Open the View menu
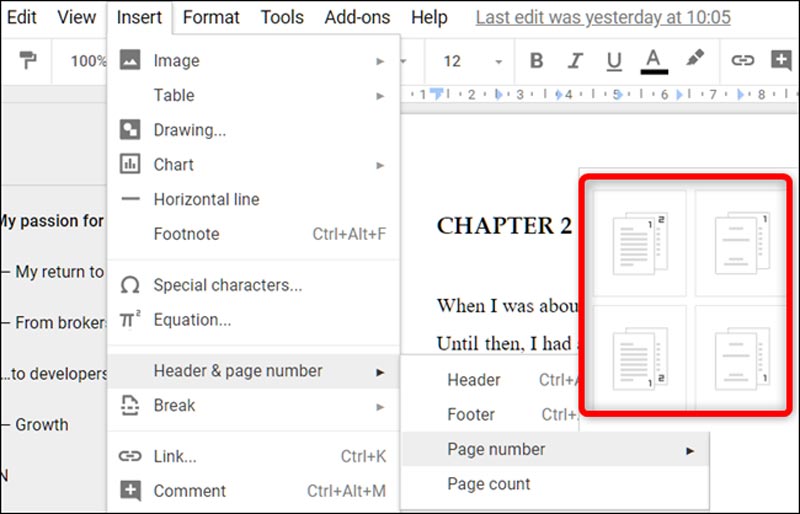 click(x=77, y=17)
